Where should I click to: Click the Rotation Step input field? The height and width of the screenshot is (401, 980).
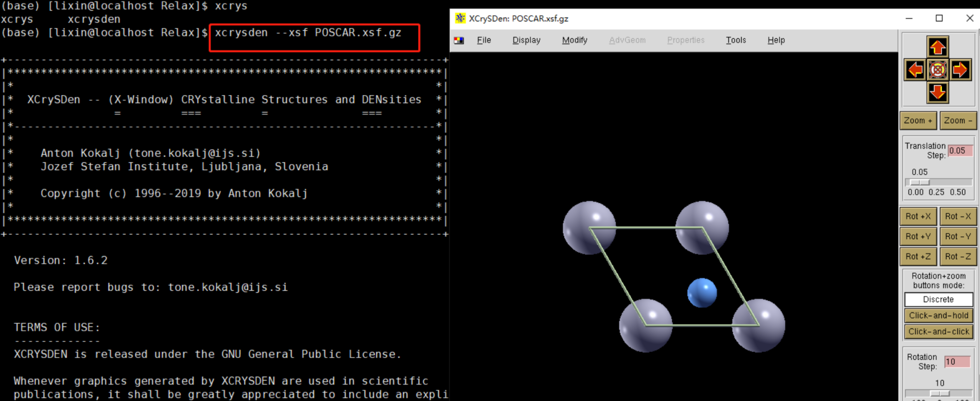coord(957,362)
